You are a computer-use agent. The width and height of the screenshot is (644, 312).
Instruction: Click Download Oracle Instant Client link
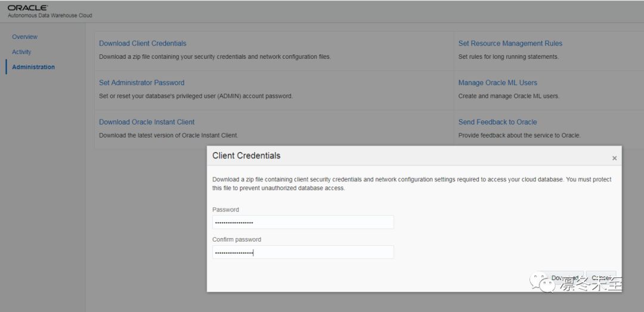click(147, 122)
